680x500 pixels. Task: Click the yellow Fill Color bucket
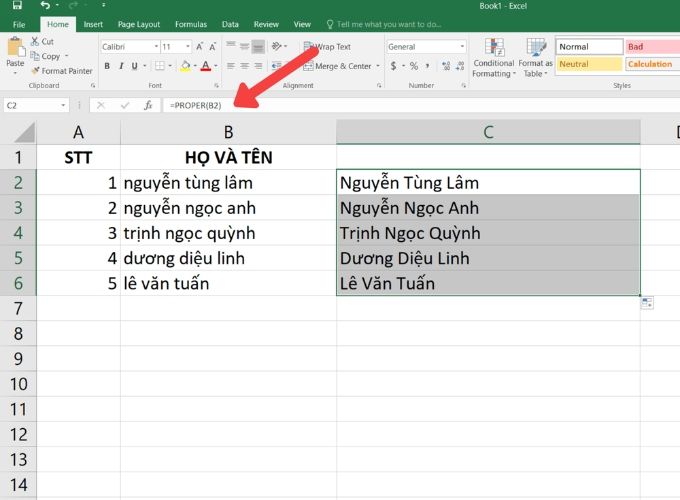(x=184, y=66)
